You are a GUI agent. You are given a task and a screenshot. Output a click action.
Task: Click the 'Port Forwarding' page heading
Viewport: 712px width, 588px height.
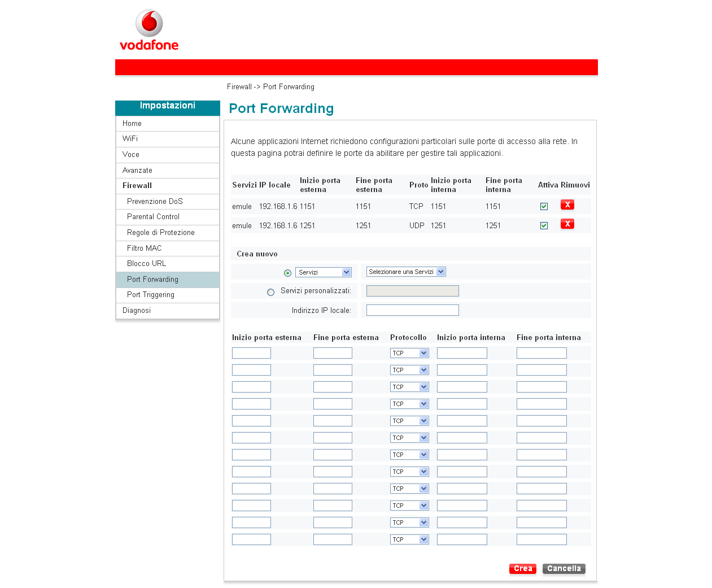coord(281,108)
